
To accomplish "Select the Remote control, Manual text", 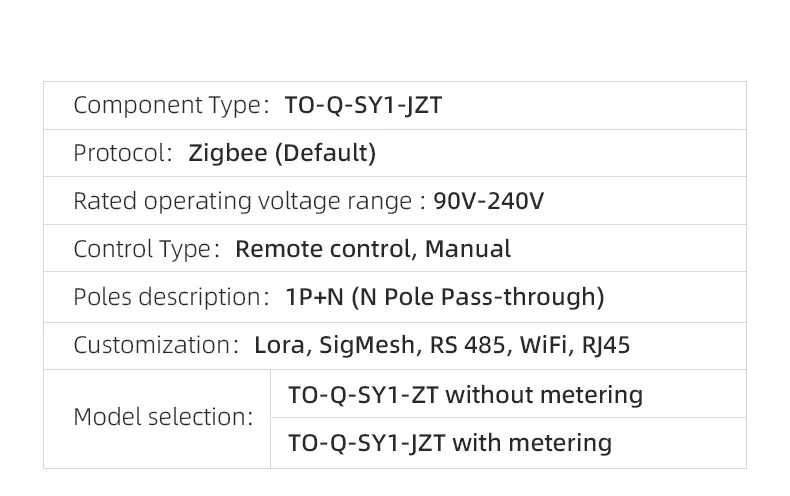I will coord(372,249).
